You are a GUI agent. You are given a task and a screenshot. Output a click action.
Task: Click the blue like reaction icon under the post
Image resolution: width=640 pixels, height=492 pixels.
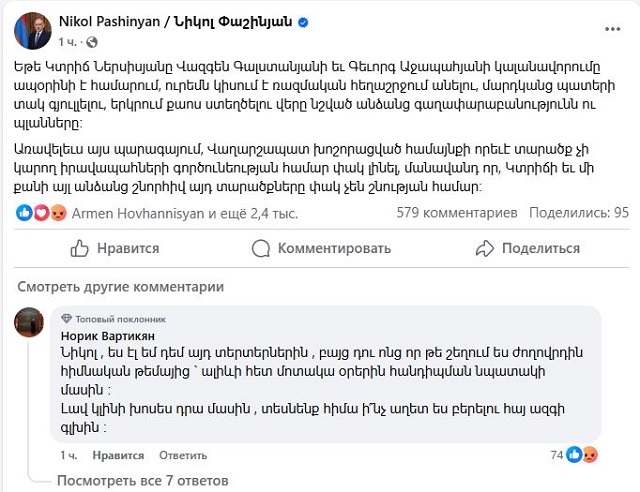26,213
